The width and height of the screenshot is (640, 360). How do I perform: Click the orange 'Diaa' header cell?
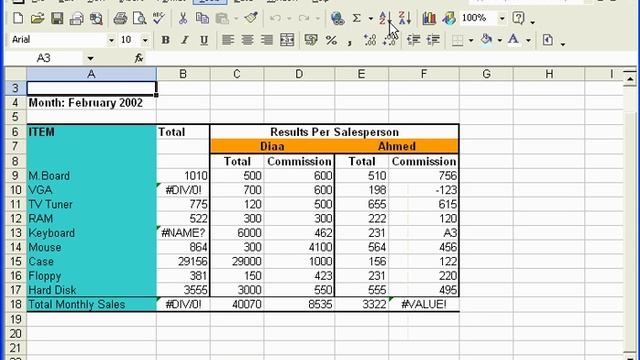coord(272,146)
